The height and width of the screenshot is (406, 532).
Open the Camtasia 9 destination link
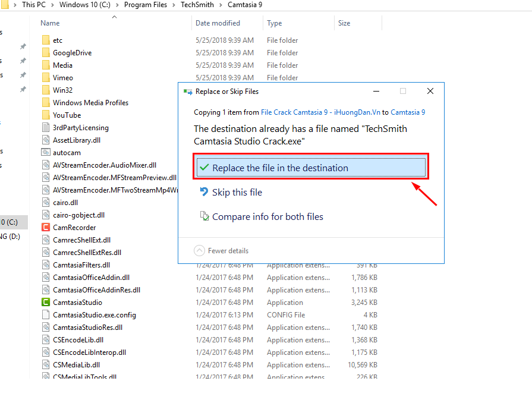[x=408, y=112]
